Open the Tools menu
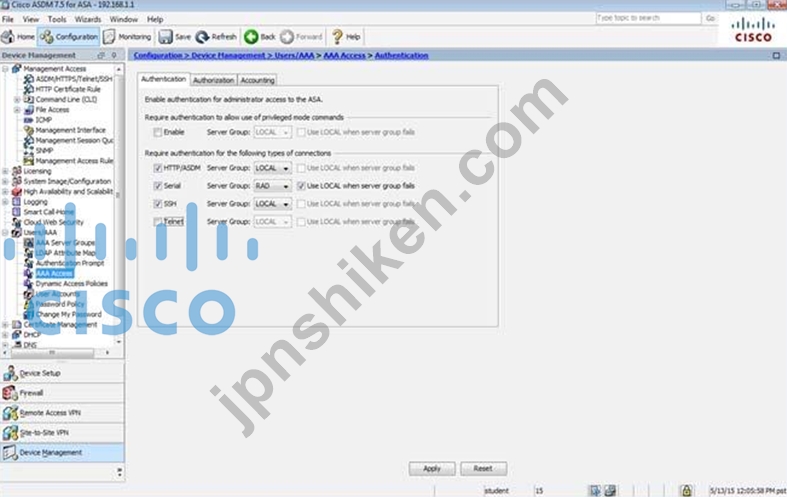 click(57, 19)
